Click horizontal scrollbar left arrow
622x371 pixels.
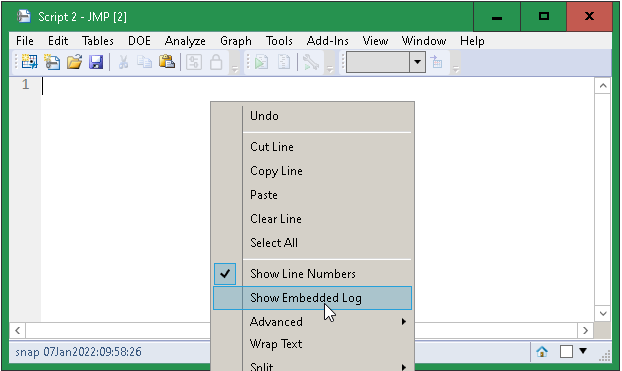18,330
